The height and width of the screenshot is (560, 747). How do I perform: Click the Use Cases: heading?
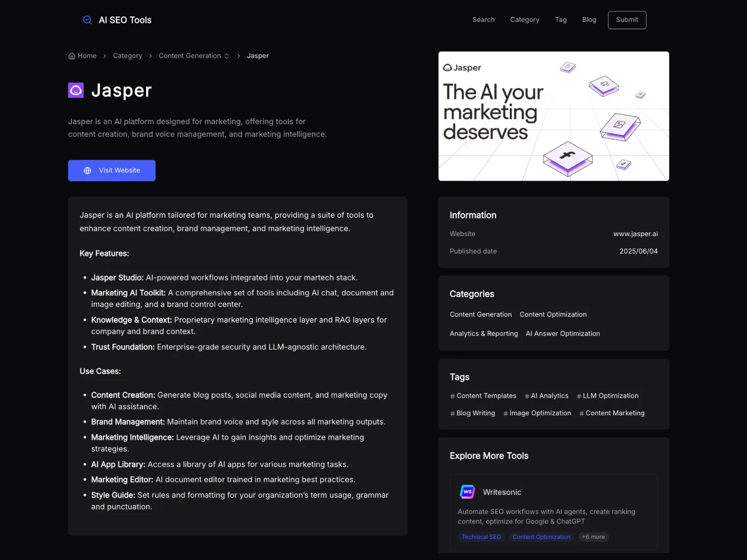pyautogui.click(x=100, y=371)
